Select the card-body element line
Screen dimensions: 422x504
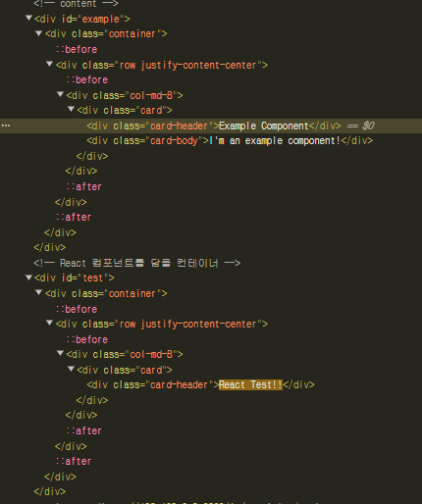(230, 141)
